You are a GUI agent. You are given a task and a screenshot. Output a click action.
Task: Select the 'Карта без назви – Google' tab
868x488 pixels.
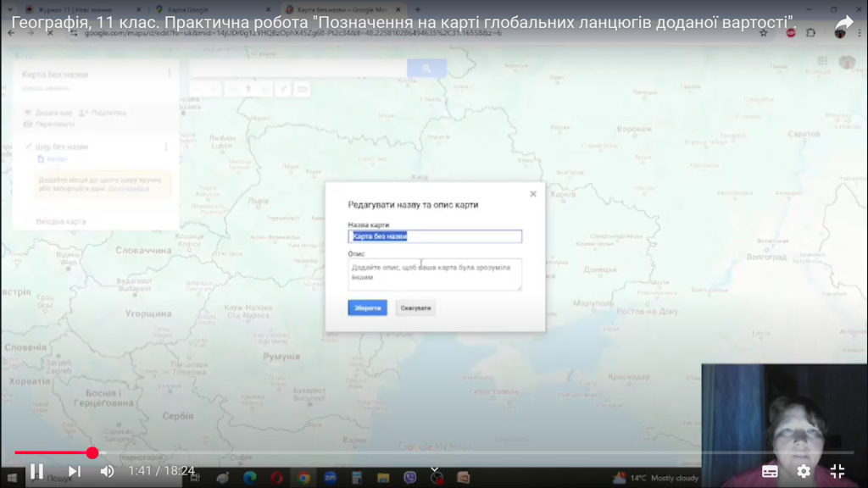pyautogui.click(x=342, y=9)
